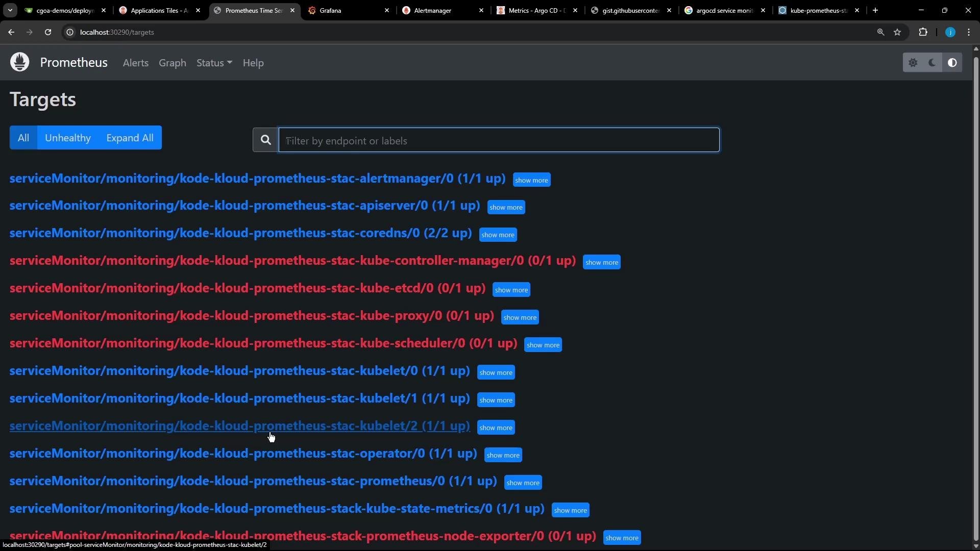Show more for apiserver/0 pool
980x551 pixels.
506,207
